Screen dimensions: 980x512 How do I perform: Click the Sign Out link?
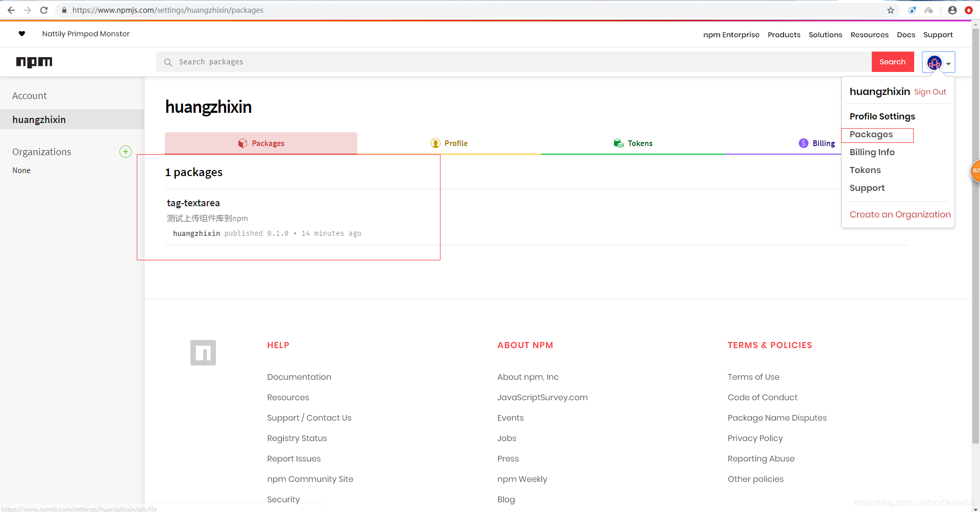pos(930,92)
